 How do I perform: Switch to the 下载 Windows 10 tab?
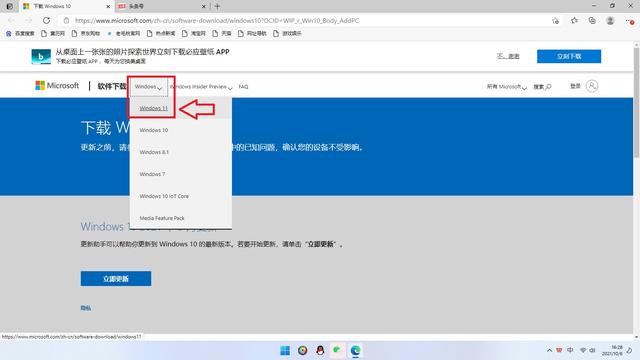click(x=67, y=6)
